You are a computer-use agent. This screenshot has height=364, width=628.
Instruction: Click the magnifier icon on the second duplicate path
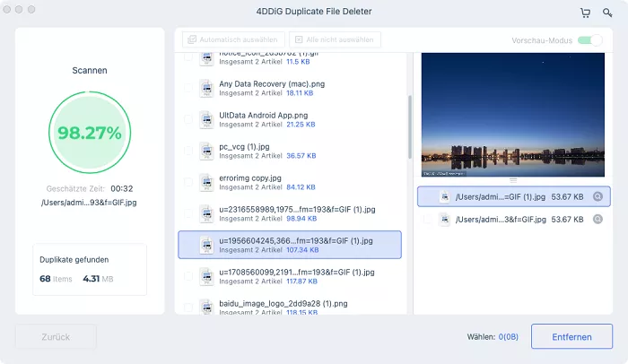coord(597,219)
